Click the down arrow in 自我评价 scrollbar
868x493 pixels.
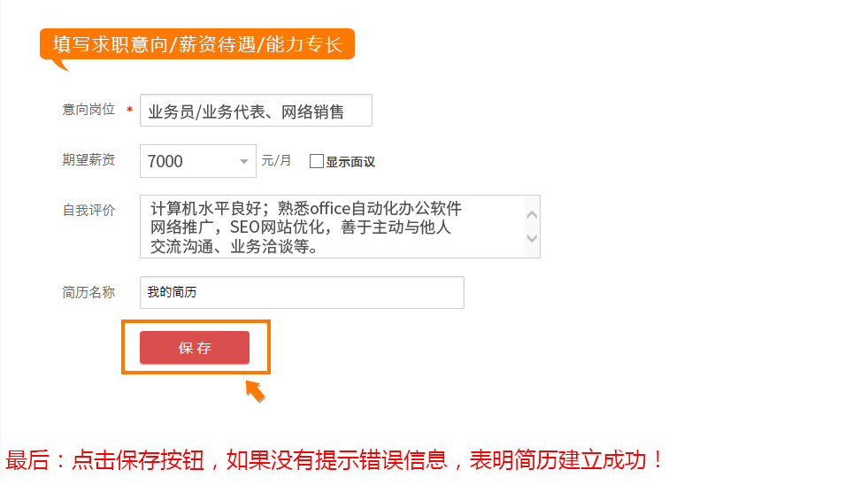pos(532,239)
